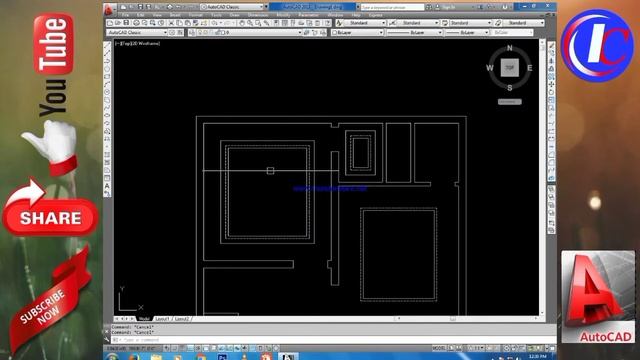This screenshot has width=640, height=360.
Task: Open the multileader style Standard dropdown
Action: coord(524,23)
